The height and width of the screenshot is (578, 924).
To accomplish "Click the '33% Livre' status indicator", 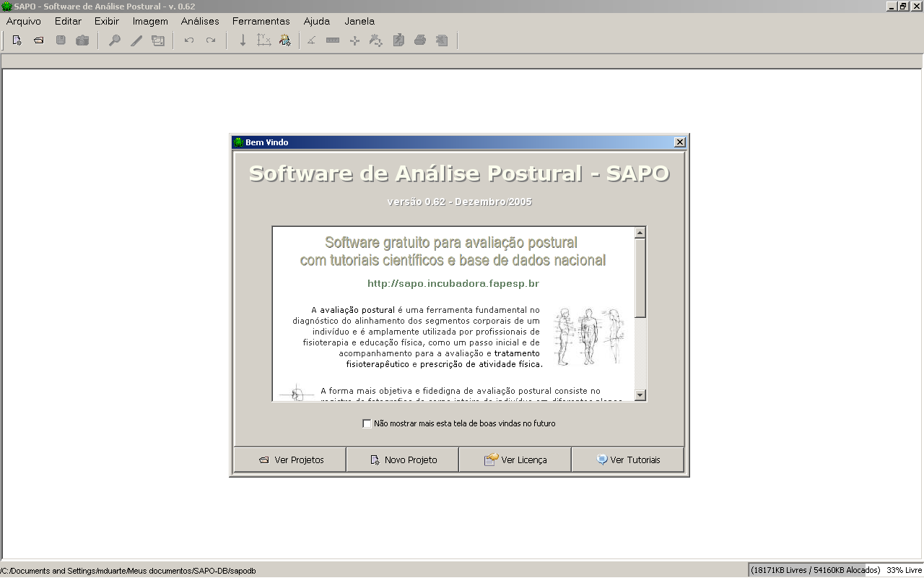I will [x=904, y=570].
